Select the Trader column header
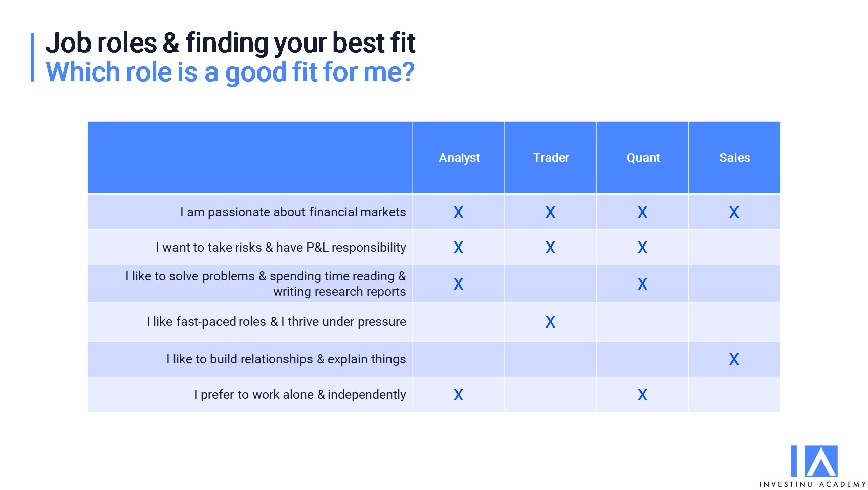The height and width of the screenshot is (490, 868). tap(551, 158)
